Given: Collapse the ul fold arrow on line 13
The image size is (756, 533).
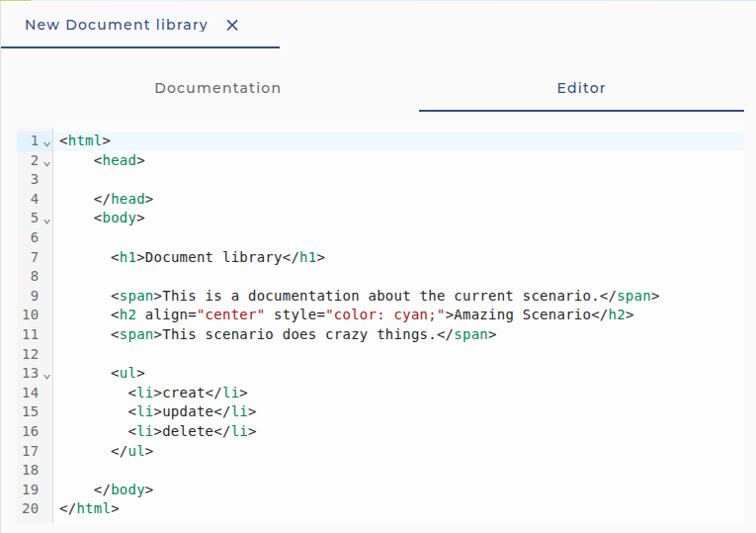Looking at the screenshot, I should pos(46,376).
